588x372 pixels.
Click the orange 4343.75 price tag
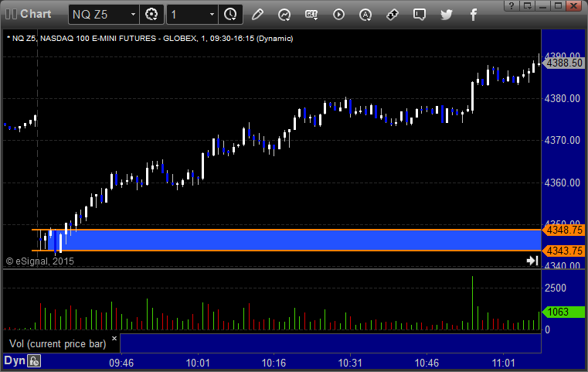coord(564,251)
